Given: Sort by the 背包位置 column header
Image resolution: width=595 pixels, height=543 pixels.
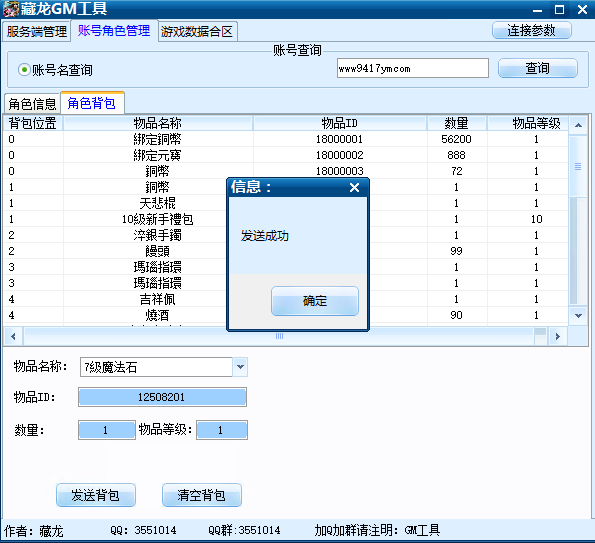Looking at the screenshot, I should pos(33,123).
